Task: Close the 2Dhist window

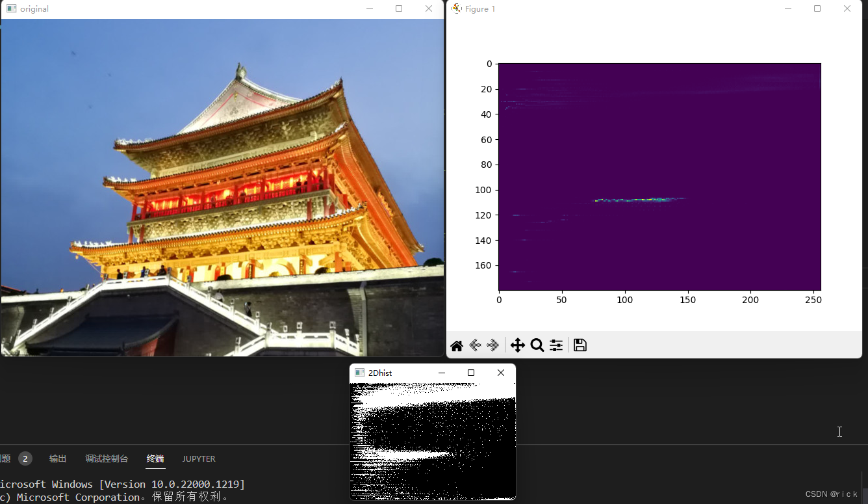Action: [x=501, y=373]
